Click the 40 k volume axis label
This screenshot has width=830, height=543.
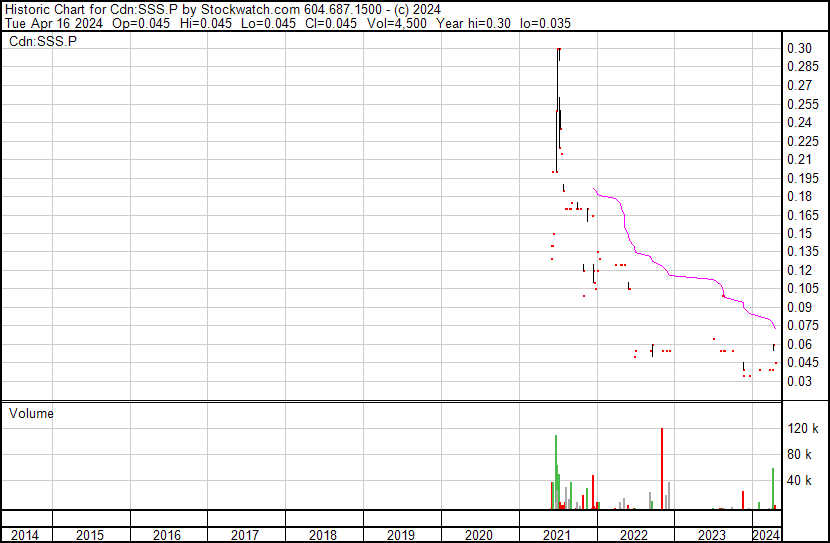799,481
